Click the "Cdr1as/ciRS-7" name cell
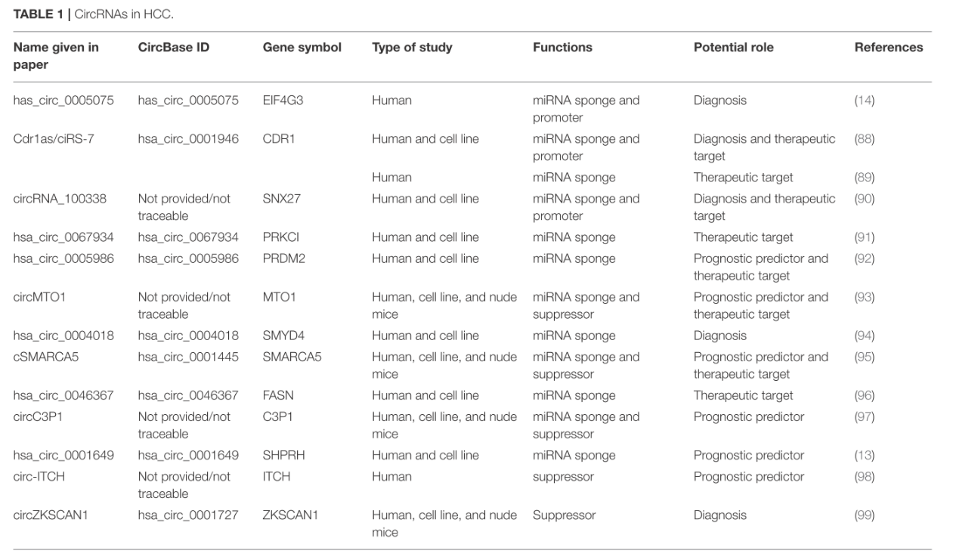 [50, 139]
